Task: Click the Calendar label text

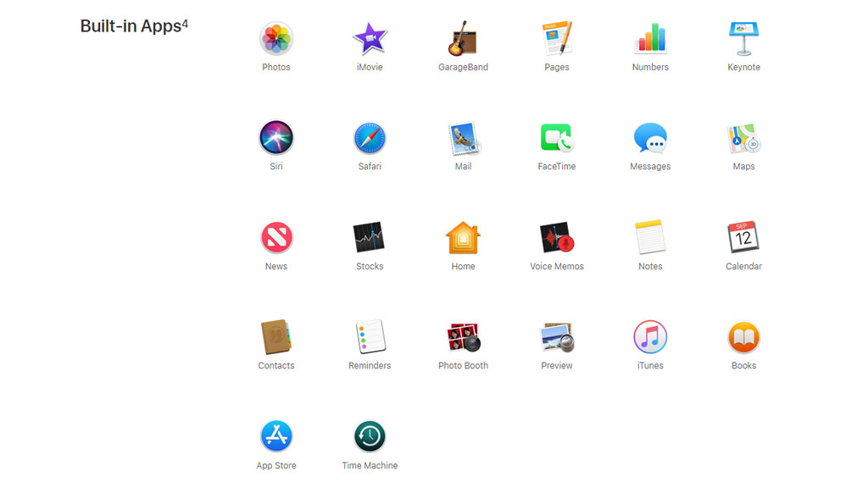Action: 744,266
